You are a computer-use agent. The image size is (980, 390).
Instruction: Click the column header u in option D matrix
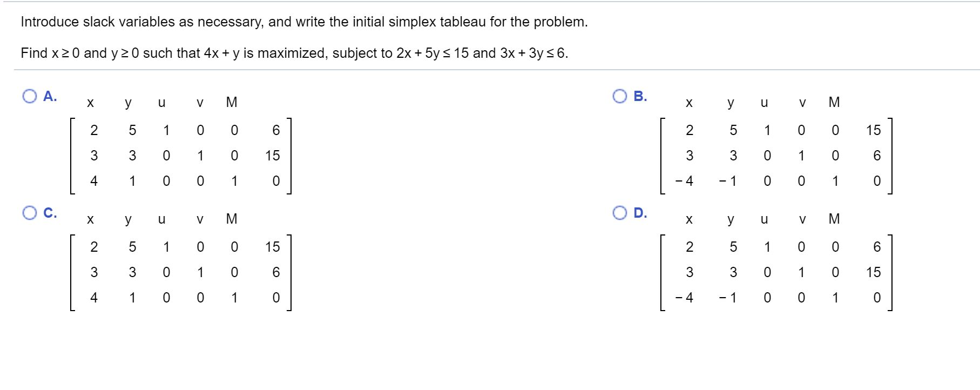[x=763, y=219]
